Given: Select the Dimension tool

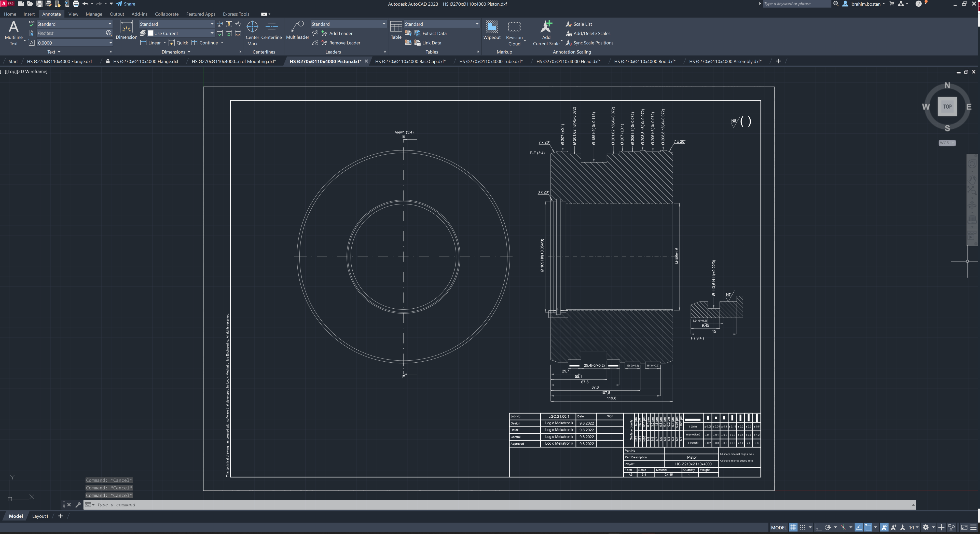Looking at the screenshot, I should pos(126,31).
